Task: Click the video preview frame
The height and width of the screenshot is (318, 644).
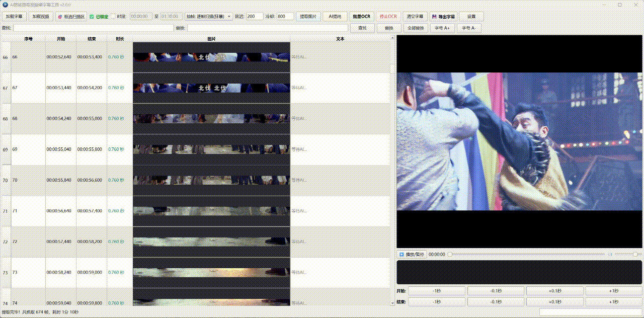Action: tap(520, 141)
